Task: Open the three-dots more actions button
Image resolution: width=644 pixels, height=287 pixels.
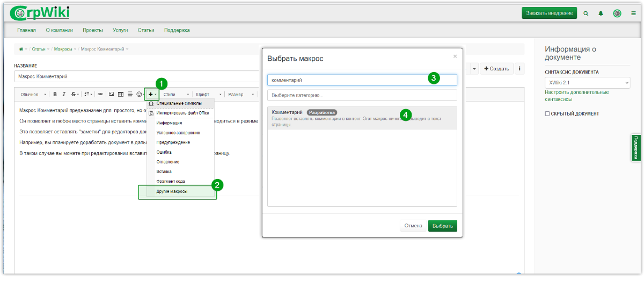Action: pyautogui.click(x=519, y=69)
